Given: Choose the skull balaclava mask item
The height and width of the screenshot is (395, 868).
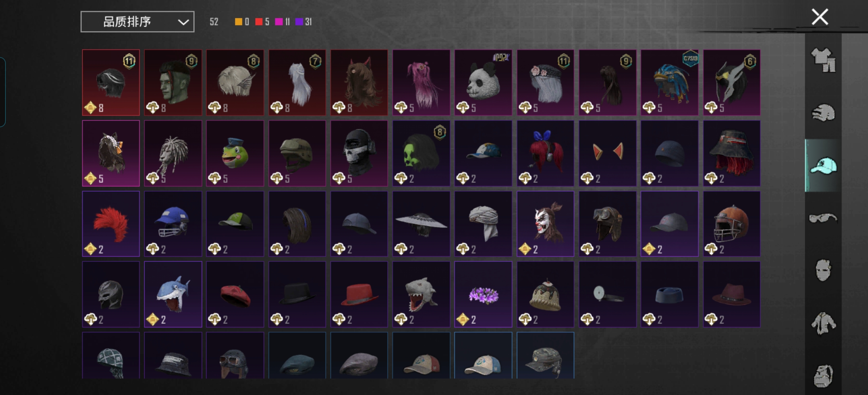Looking at the screenshot, I should click(359, 153).
